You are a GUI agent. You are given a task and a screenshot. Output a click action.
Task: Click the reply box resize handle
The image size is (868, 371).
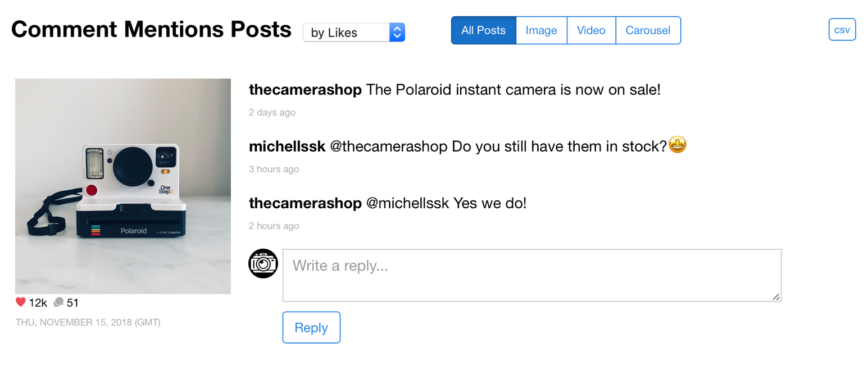tap(776, 297)
